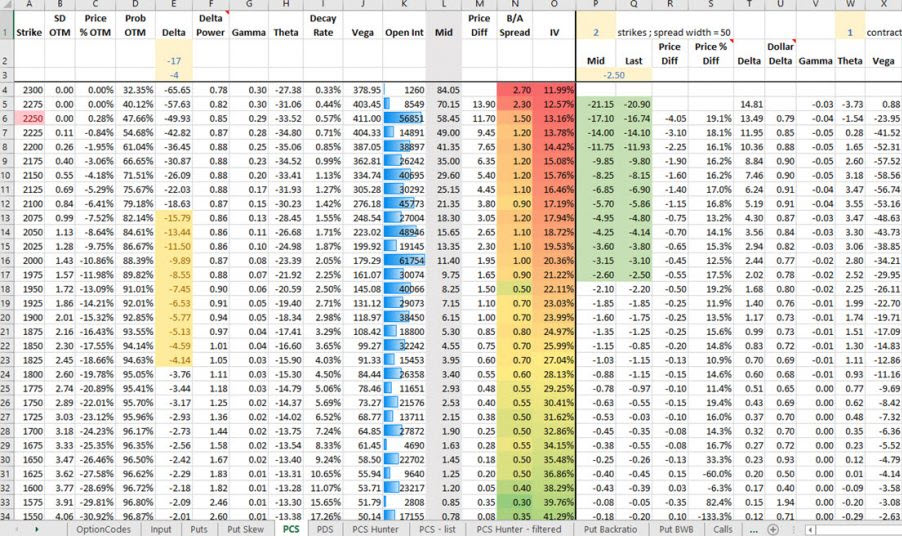
Task: Select IV cell 41.29%
Action: [x=554, y=516]
